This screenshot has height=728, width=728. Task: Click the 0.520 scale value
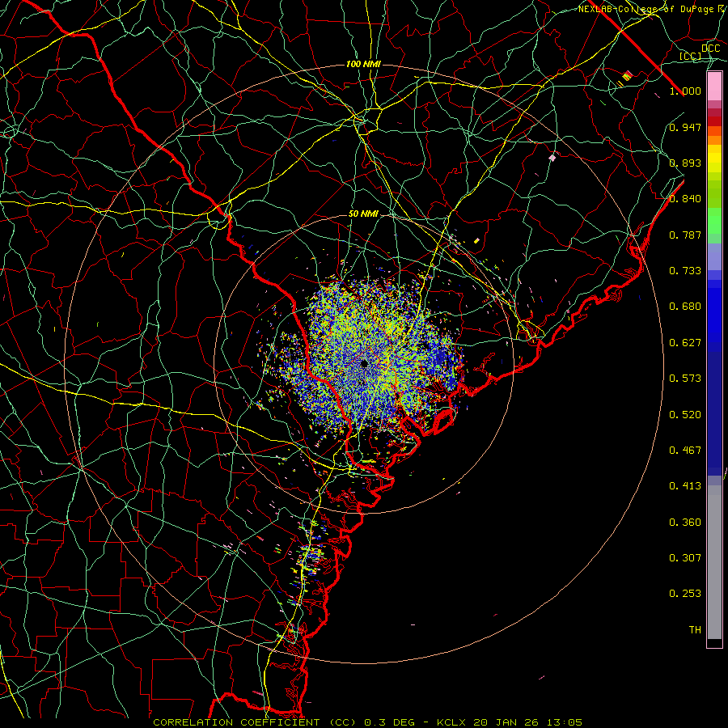point(685,415)
